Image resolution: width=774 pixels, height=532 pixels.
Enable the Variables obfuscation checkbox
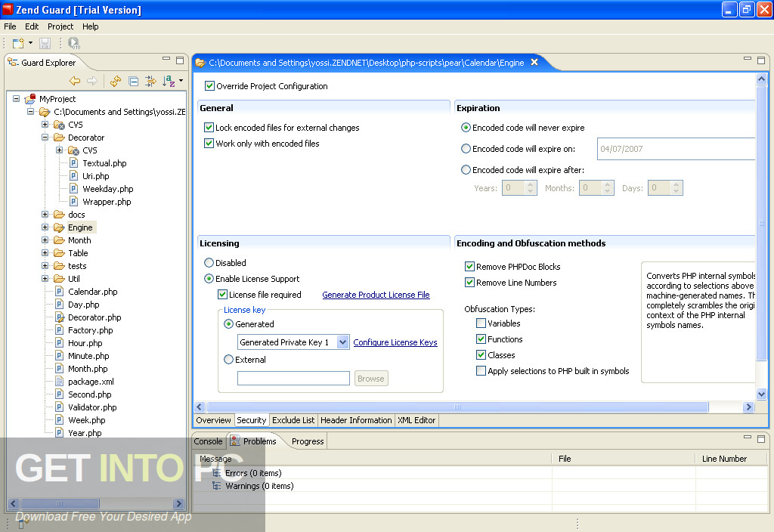pyautogui.click(x=481, y=323)
